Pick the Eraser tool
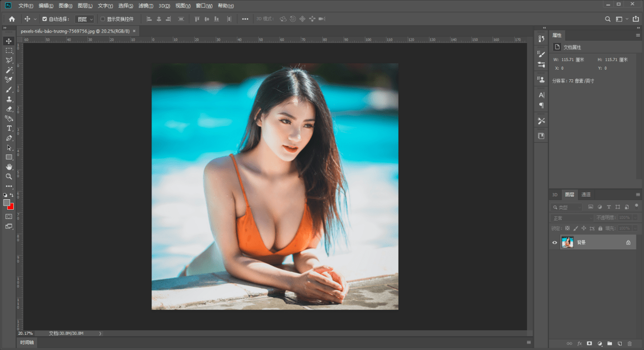 tap(9, 109)
